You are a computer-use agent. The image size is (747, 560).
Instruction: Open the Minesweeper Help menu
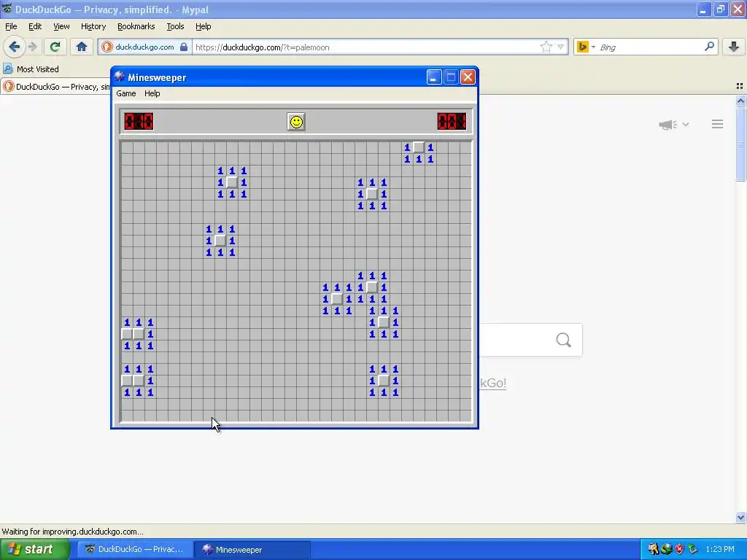(x=152, y=93)
